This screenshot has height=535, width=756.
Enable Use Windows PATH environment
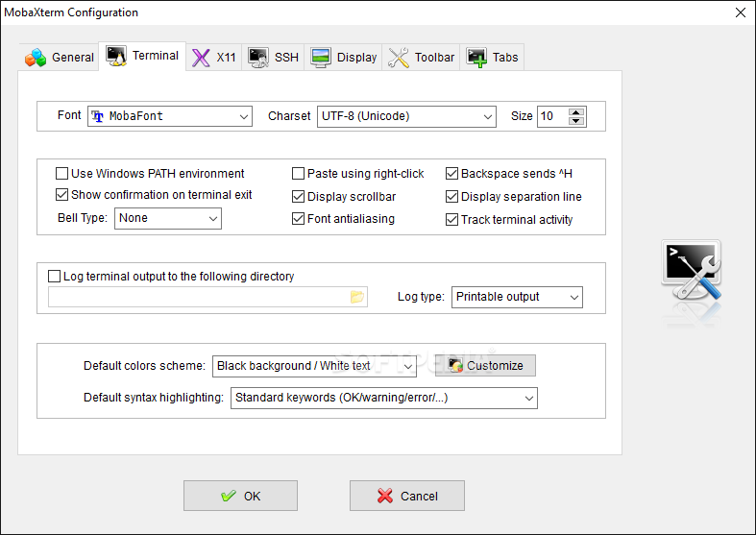tap(61, 174)
